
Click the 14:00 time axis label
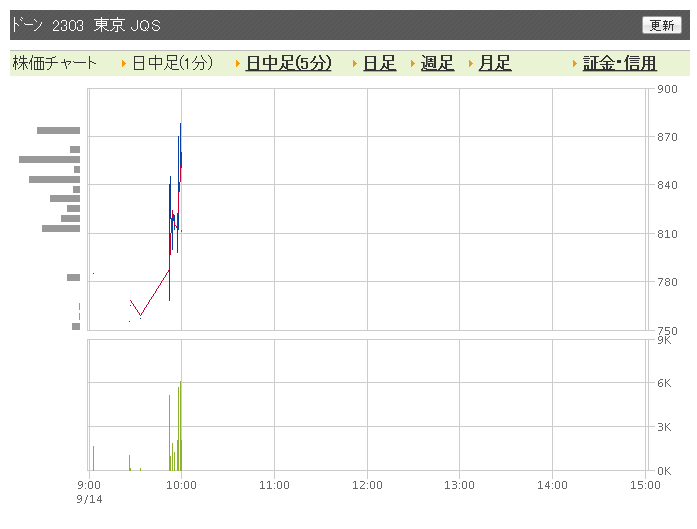pyautogui.click(x=552, y=485)
